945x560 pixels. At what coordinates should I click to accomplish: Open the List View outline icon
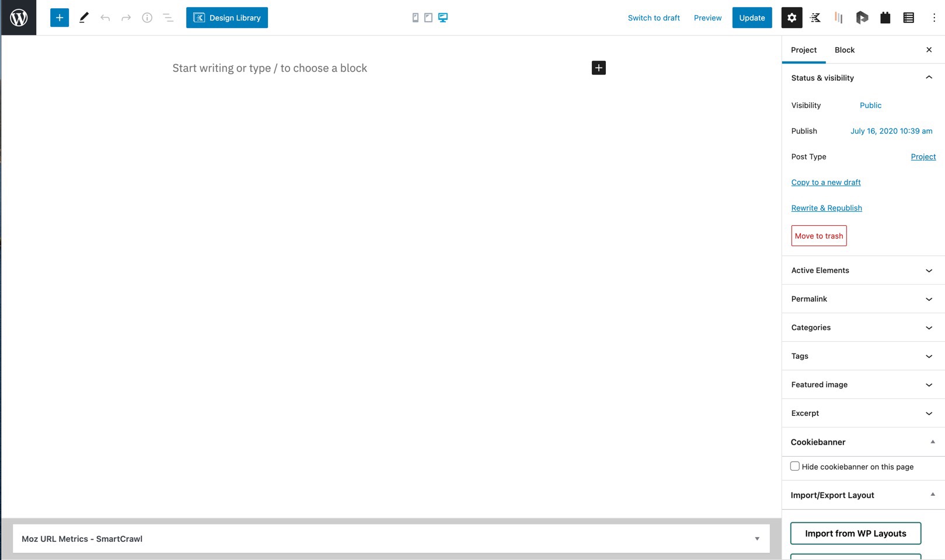pos(168,17)
